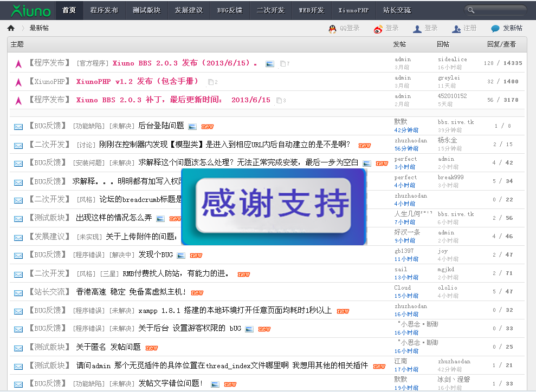Click poster 好汉一条
The image size is (536, 392).
(x=407, y=232)
